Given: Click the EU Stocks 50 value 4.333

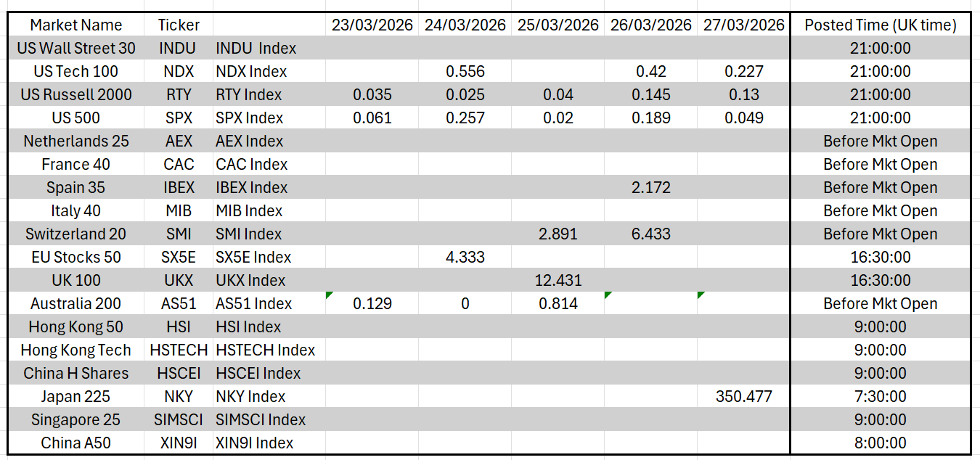Looking at the screenshot, I should point(465,257).
